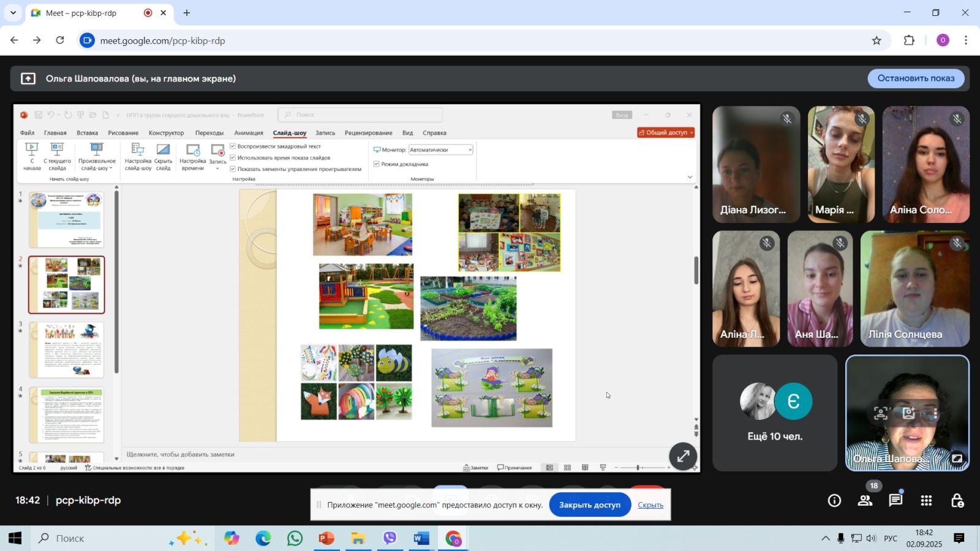The width and height of the screenshot is (980, 551).
Task: Click Chrome address bar URL
Action: click(x=162, y=40)
